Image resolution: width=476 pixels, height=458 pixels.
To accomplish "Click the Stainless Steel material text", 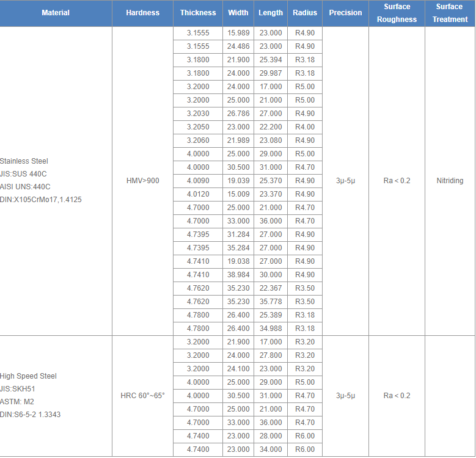I will pyautogui.click(x=24, y=161).
